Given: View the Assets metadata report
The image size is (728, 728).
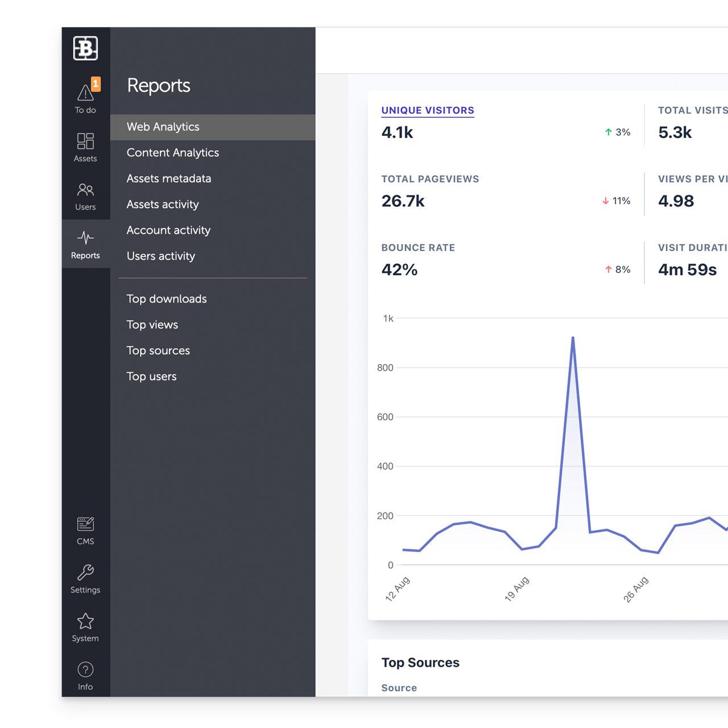Looking at the screenshot, I should coord(168,179).
